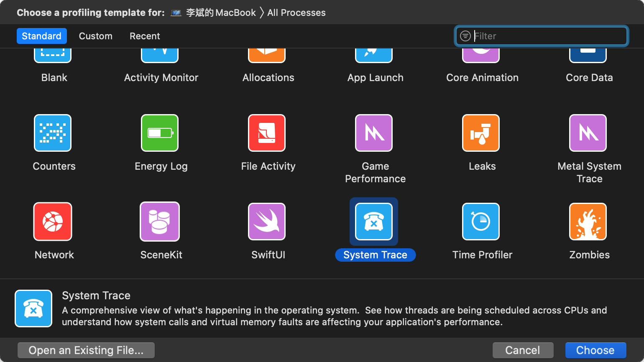Click the Blank template label
The height and width of the screenshot is (362, 644).
[x=54, y=78]
